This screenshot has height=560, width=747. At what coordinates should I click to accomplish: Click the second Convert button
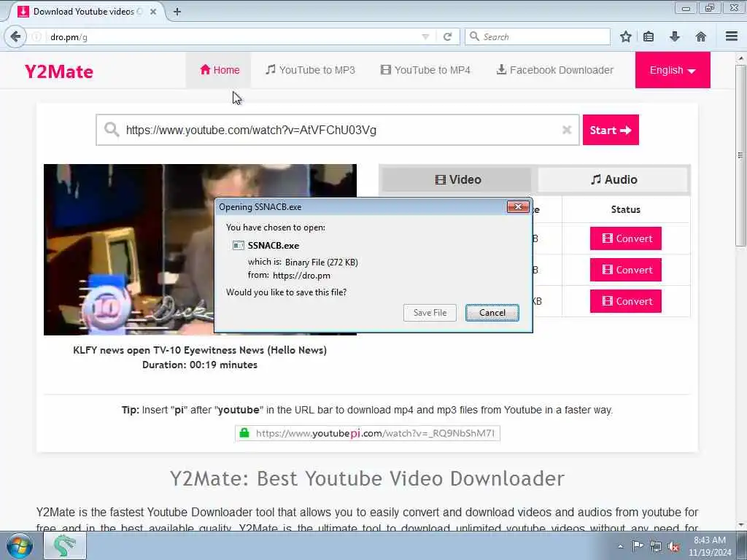[625, 270]
